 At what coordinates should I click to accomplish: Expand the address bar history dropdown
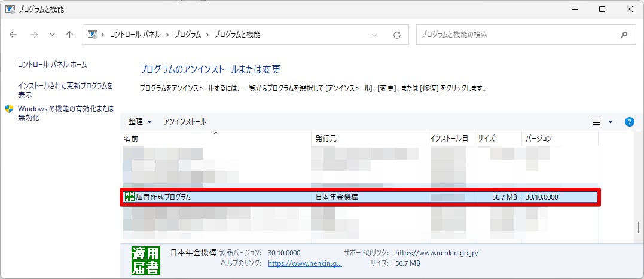pos(374,35)
